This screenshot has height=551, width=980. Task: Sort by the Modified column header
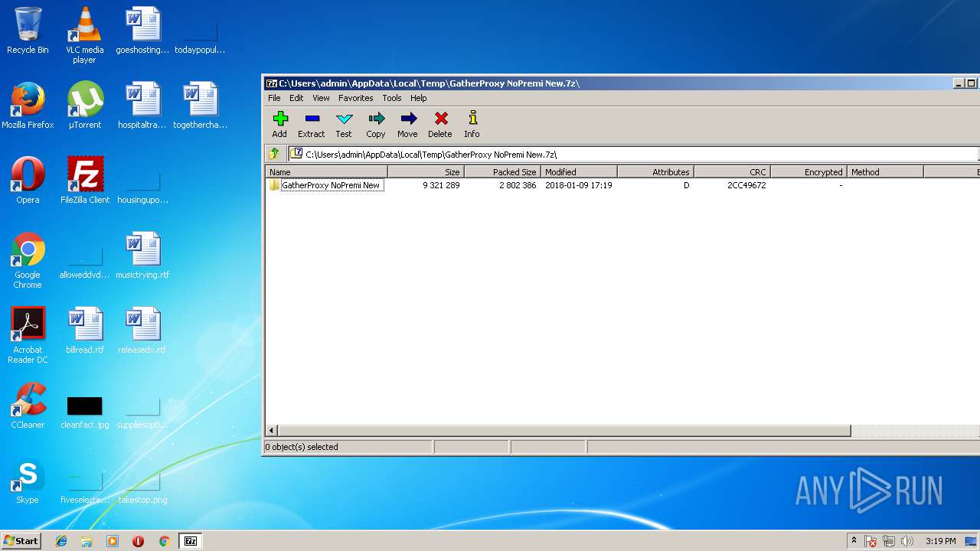579,172
